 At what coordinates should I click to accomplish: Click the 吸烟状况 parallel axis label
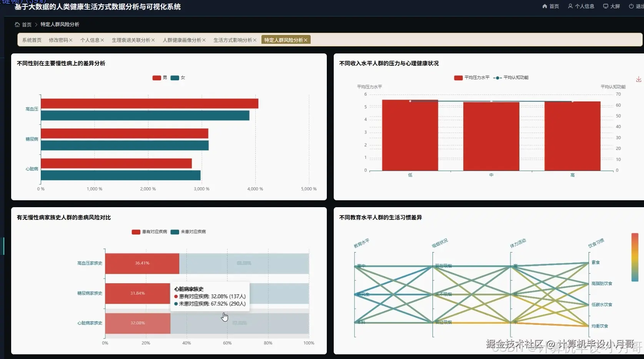[440, 243]
